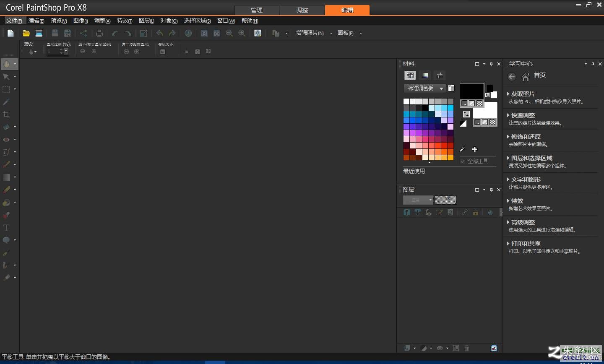Switch Materials panel to color frame view

[425, 75]
